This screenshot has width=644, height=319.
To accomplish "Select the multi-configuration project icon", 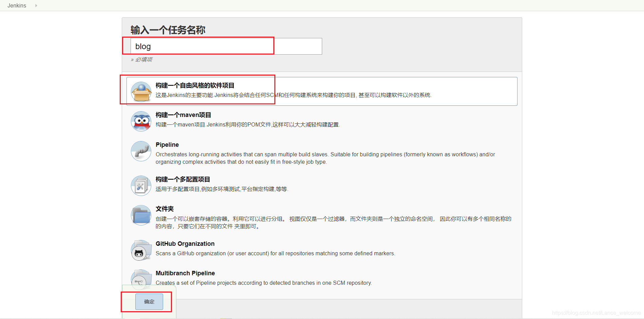I will pos(141,185).
